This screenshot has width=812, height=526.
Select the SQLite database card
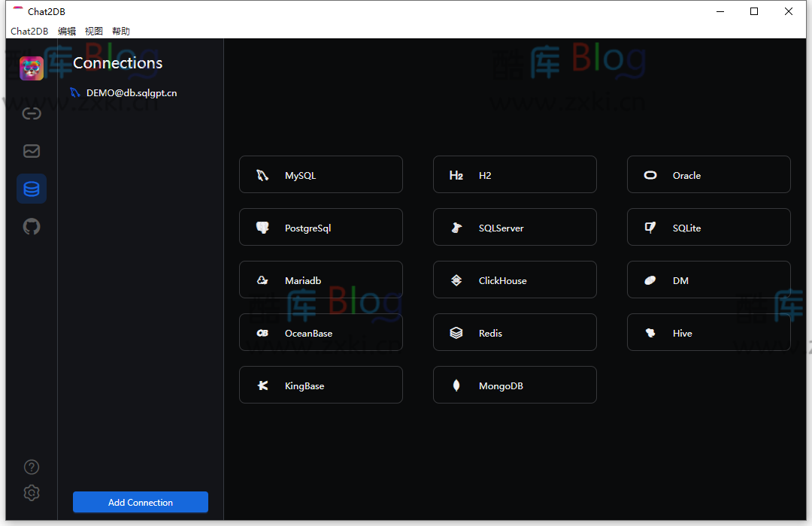[708, 227]
